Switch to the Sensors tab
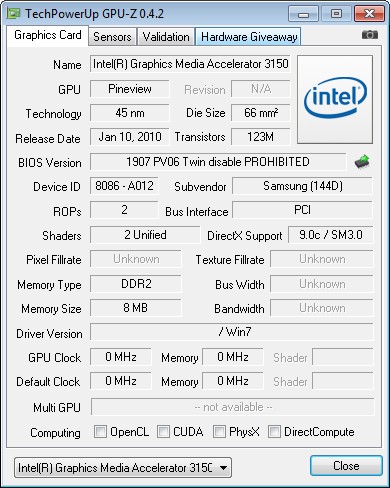Screen dimensions: 390x488 tap(112, 37)
